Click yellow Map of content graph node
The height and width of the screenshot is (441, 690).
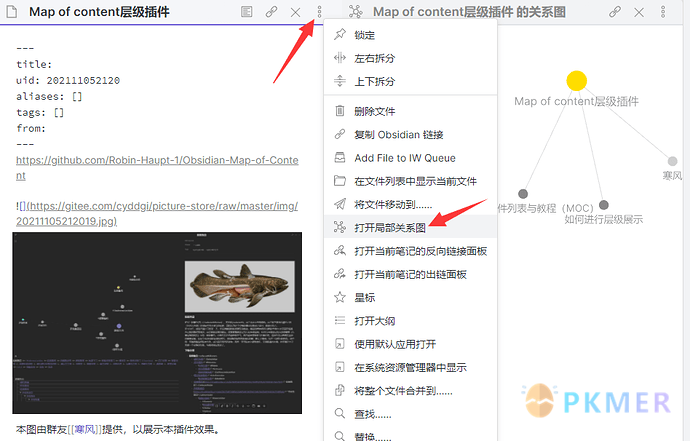[576, 81]
